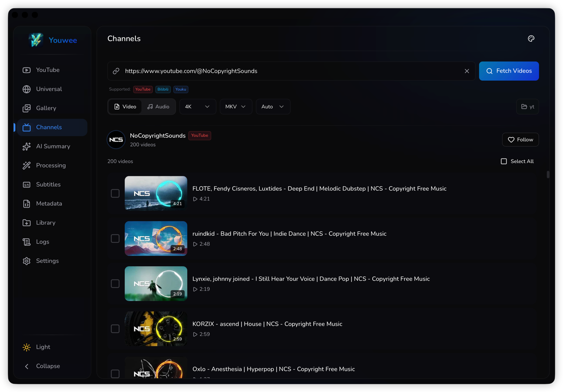Viewport: 563px width, 392px height.
Task: Click the Universal globe icon
Action: [26, 89]
